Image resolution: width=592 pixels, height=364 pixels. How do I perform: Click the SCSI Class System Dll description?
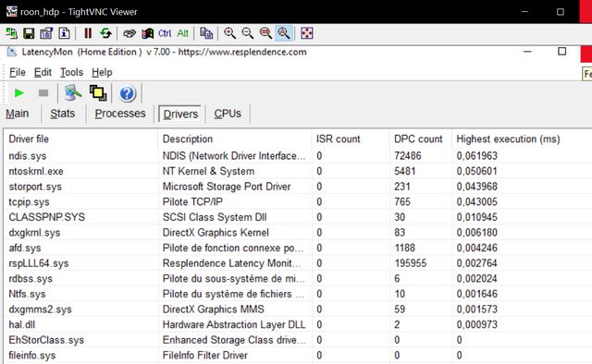coord(215,217)
